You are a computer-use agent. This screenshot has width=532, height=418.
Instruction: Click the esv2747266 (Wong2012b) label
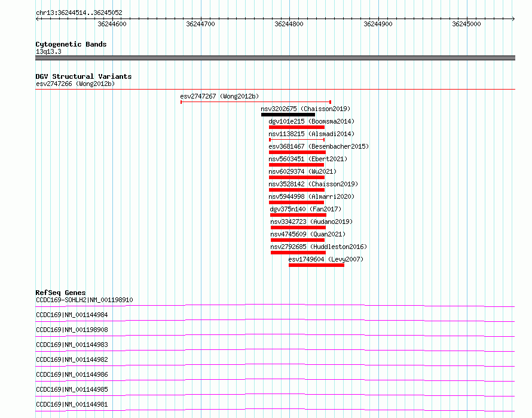click(75, 84)
